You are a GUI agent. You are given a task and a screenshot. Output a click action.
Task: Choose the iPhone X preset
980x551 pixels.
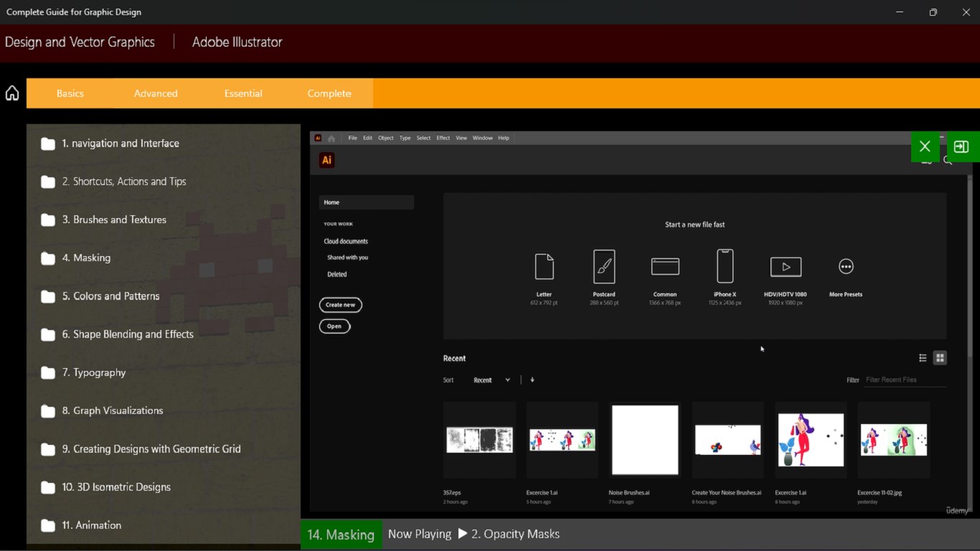[x=725, y=273]
